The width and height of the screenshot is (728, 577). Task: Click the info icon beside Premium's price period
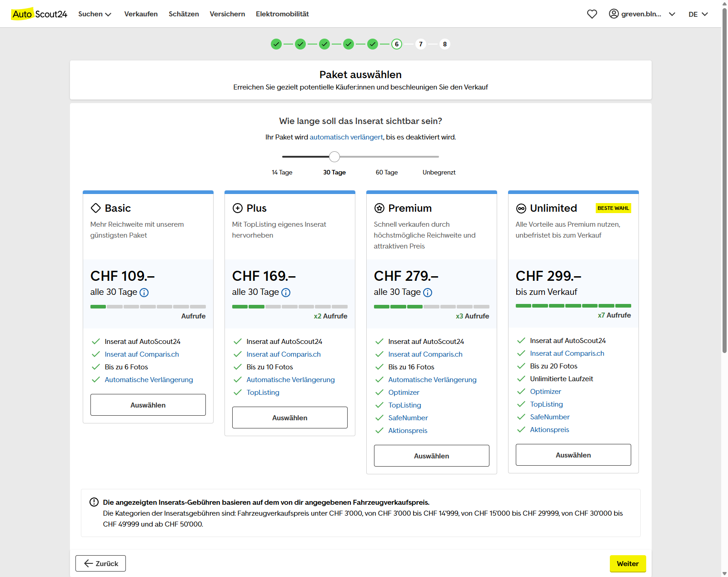pyautogui.click(x=428, y=293)
